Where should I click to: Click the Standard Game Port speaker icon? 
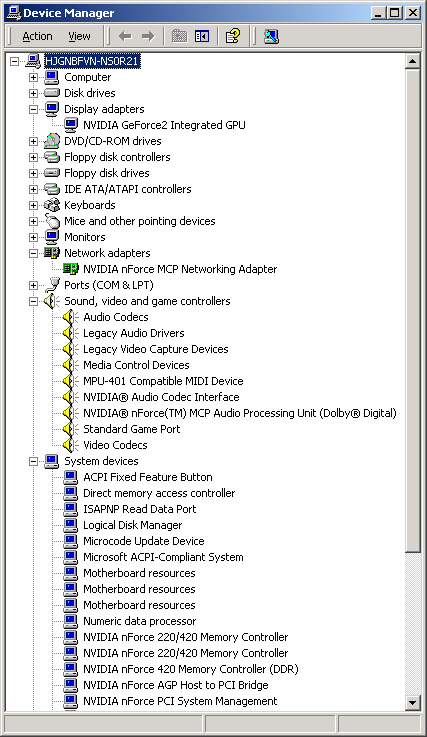click(71, 429)
